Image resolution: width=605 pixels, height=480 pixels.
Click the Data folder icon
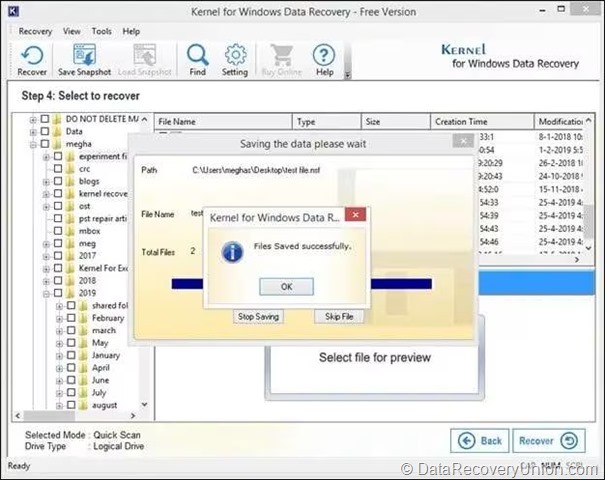click(57, 131)
